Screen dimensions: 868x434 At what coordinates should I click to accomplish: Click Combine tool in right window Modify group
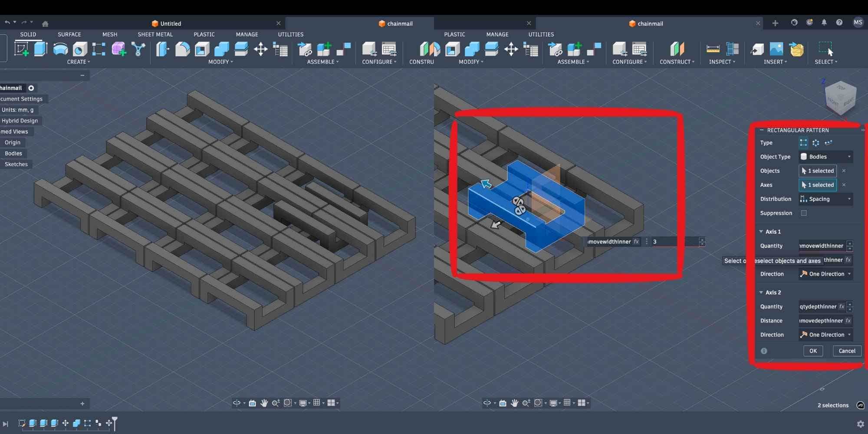[x=472, y=49]
